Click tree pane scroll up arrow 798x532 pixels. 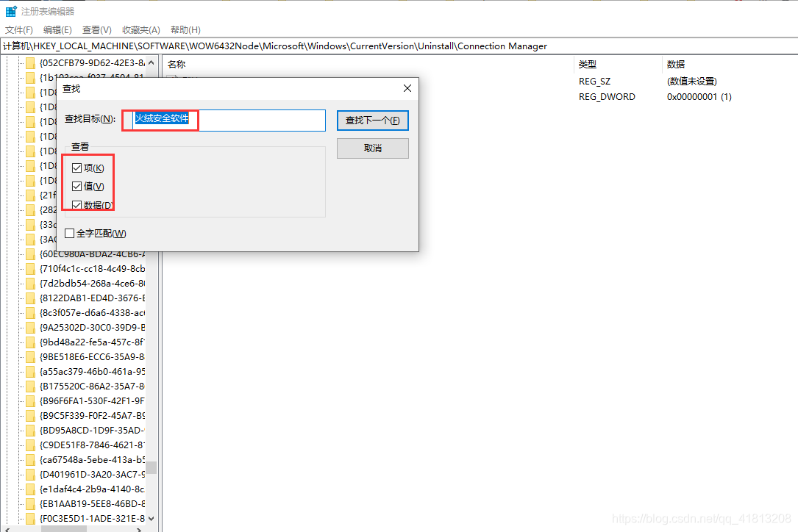coord(152,62)
